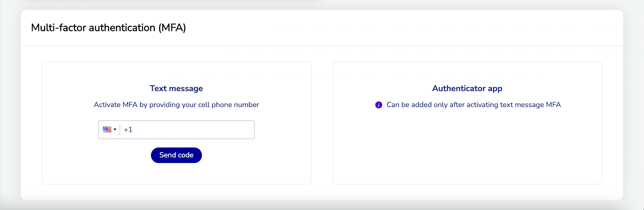Click the Multi-factor authentication (MFA) page title
Screen dimensions: 644x210
[108, 28]
